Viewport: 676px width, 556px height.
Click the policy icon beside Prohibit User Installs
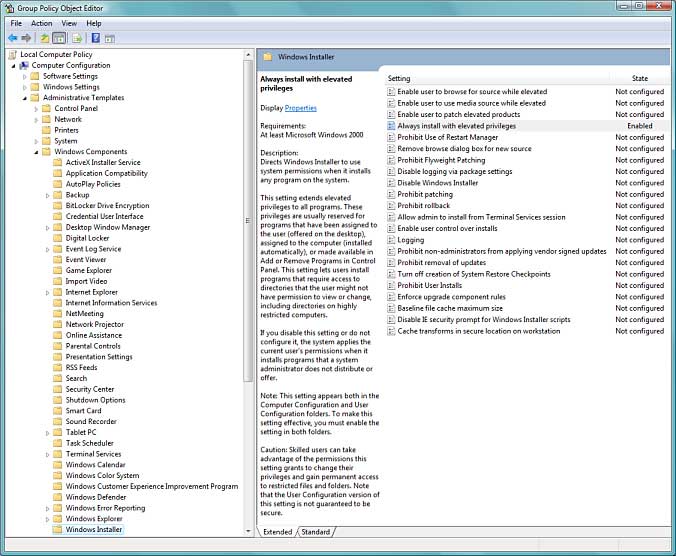pyautogui.click(x=391, y=285)
